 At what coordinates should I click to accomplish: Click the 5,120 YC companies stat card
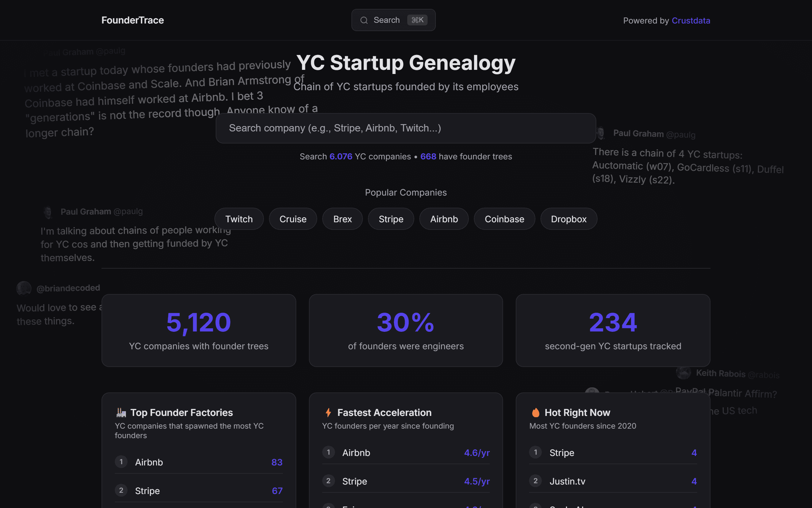[x=199, y=330]
